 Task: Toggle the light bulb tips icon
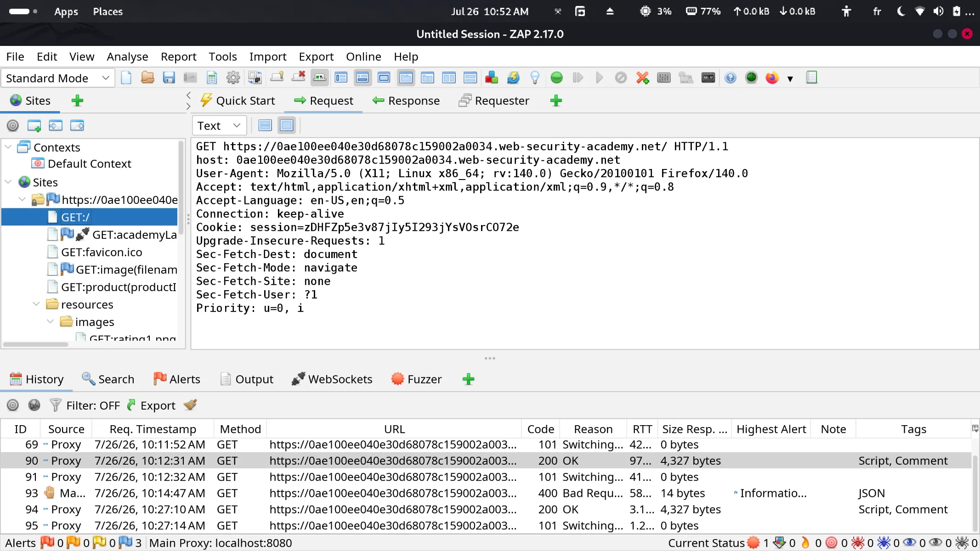click(x=535, y=78)
